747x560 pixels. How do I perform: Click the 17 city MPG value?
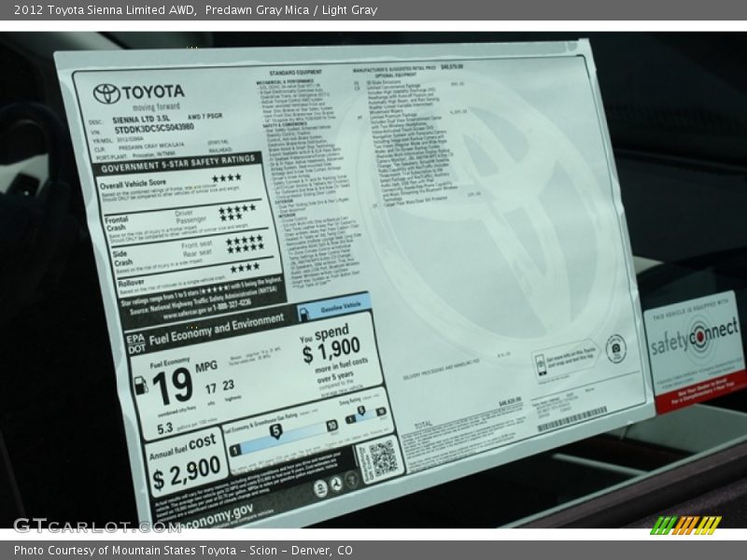point(211,389)
